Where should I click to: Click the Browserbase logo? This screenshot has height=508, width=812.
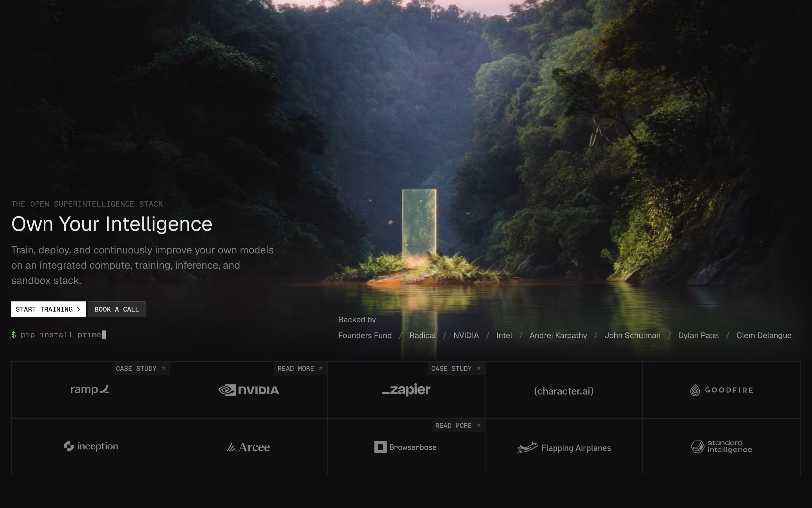pyautogui.click(x=405, y=447)
